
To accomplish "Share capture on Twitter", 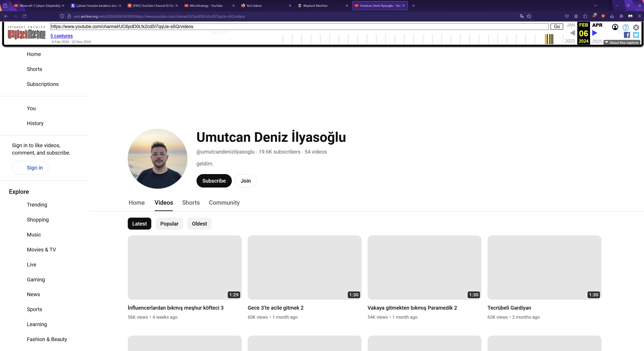I will [636, 35].
